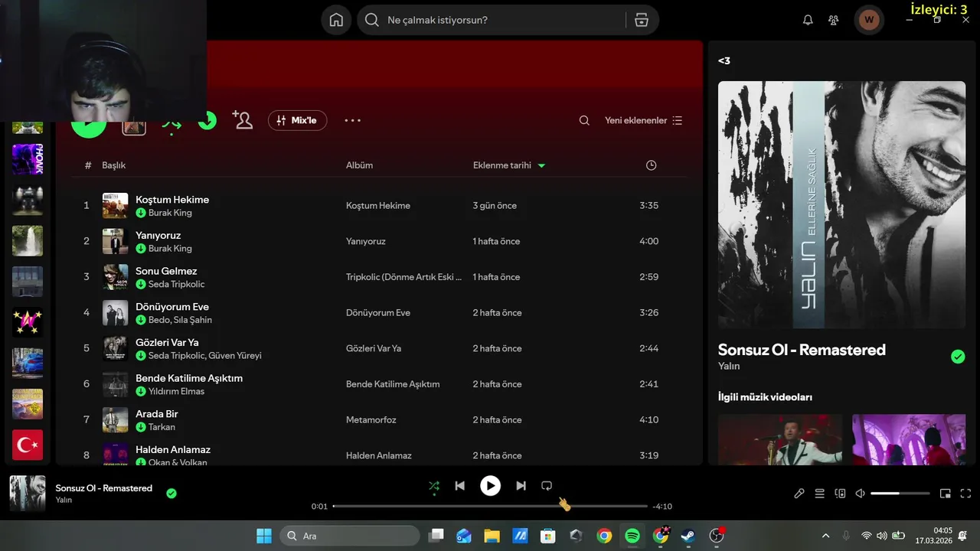Image resolution: width=980 pixels, height=551 pixels.
Task: Mute with the speaker icon
Action: 860,494
